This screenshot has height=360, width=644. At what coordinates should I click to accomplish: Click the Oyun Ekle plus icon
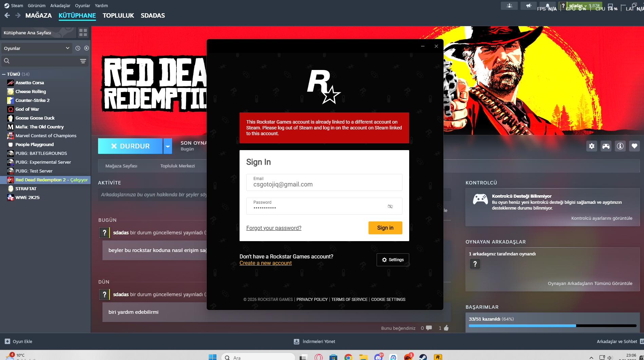coord(7,341)
